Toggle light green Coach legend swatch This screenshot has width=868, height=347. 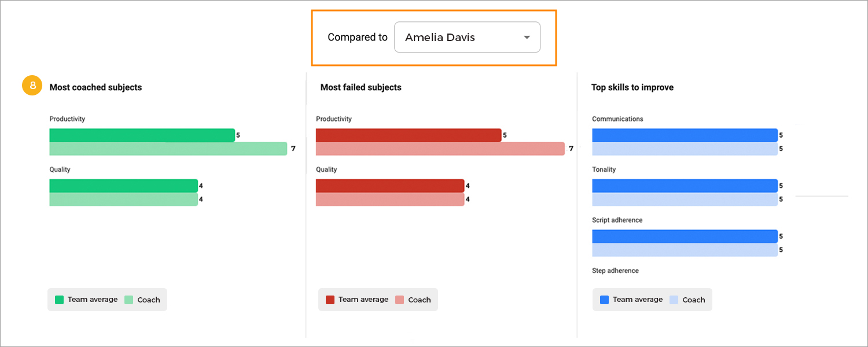point(129,300)
